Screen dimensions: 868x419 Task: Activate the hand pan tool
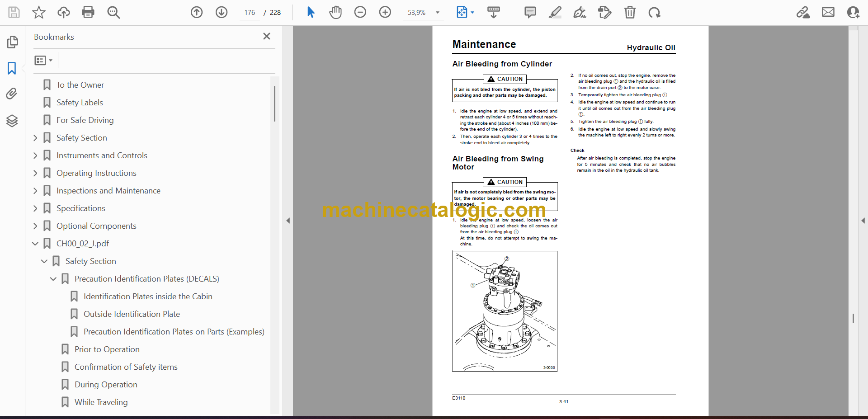pos(335,12)
